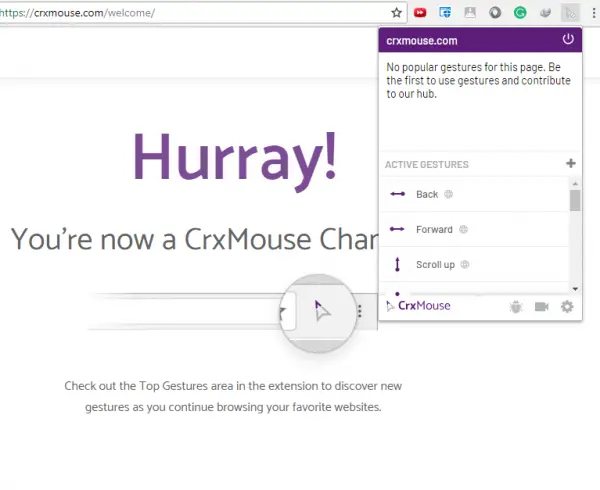Click the video camera icon in popup

pos(541,307)
